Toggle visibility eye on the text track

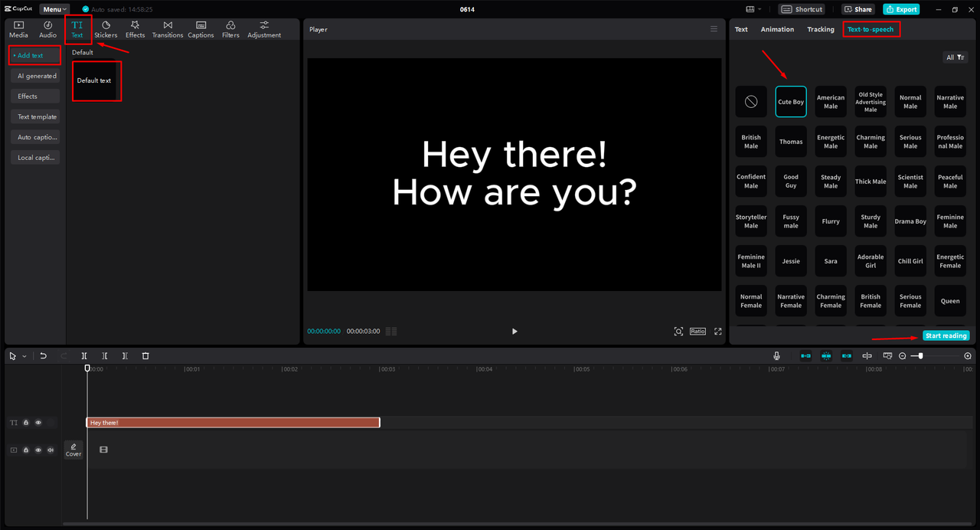(x=38, y=423)
